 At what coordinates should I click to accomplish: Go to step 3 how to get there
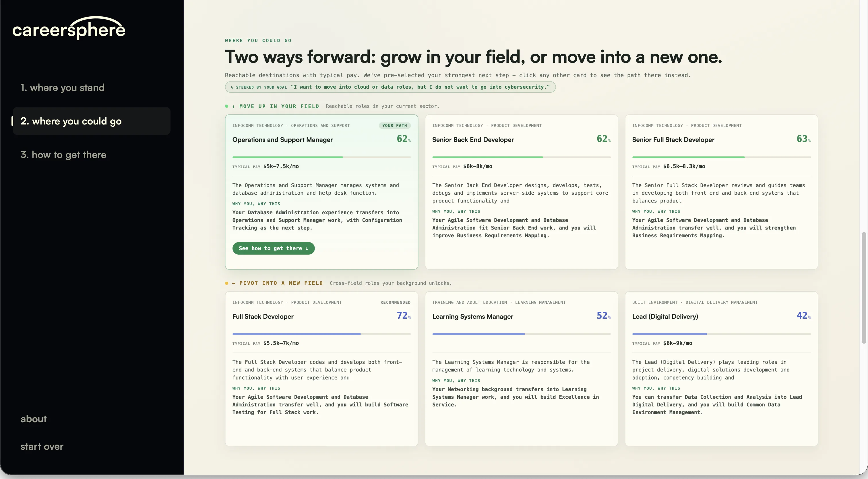[x=63, y=155]
